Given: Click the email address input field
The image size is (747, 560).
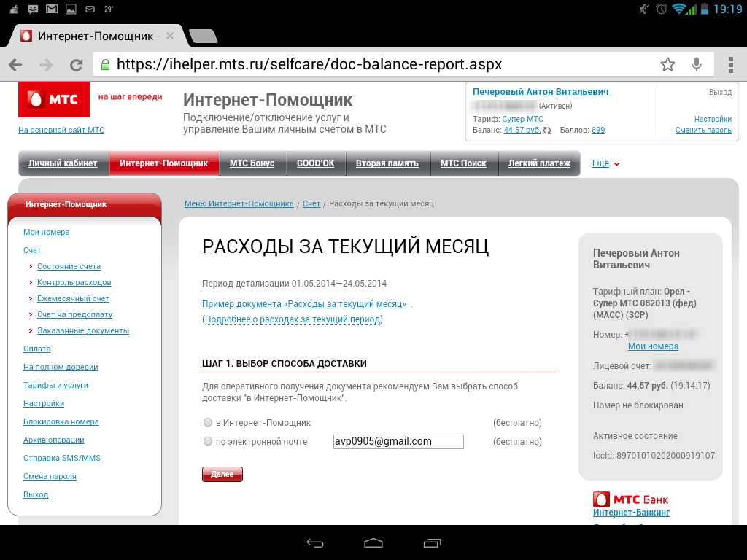Looking at the screenshot, I should (x=398, y=442).
